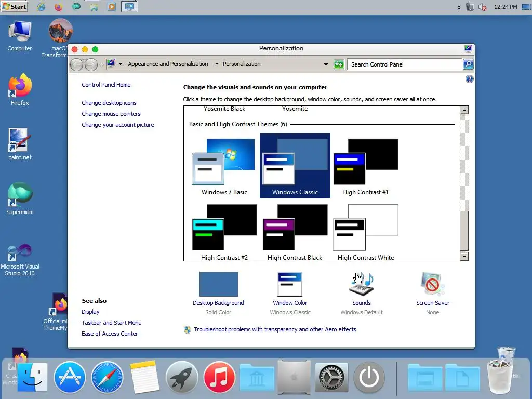This screenshot has height=399, width=532.
Task: Go to Control Panel Home
Action: 106,85
